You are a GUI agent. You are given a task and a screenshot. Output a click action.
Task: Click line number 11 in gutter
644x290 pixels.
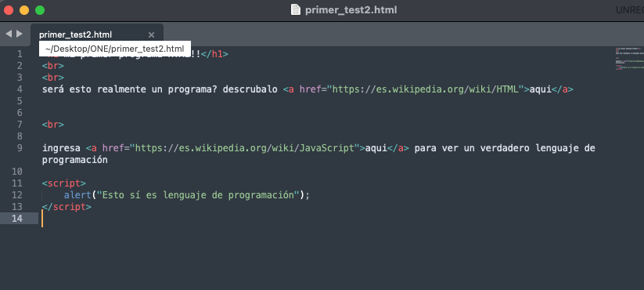[17, 183]
